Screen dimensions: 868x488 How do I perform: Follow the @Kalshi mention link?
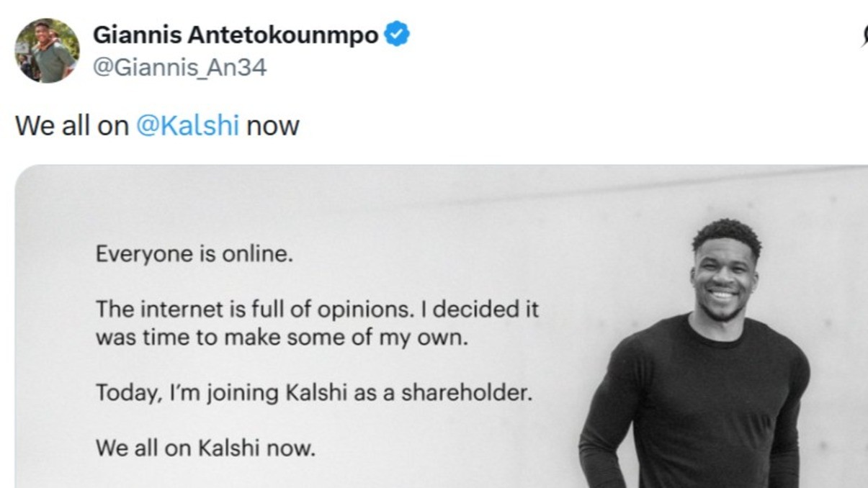coord(187,126)
